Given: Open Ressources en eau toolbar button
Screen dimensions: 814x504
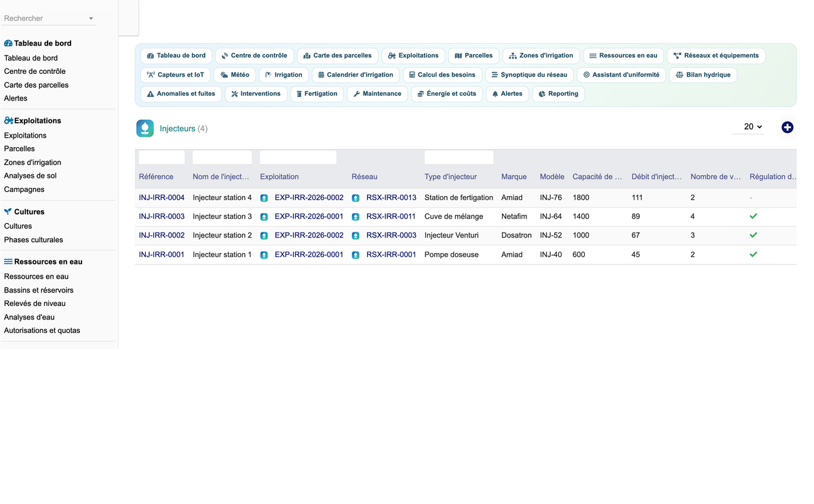Looking at the screenshot, I should 623,56.
